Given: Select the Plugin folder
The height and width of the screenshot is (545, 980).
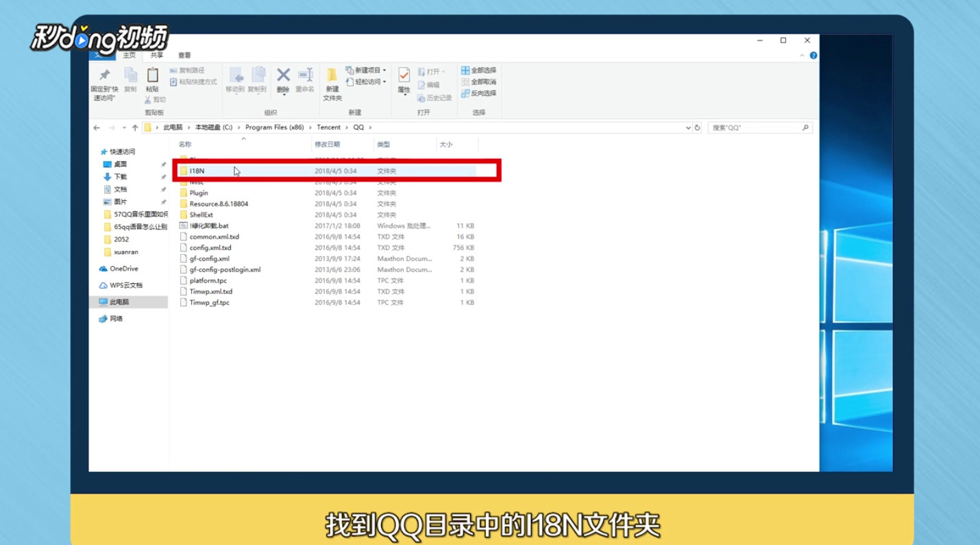Looking at the screenshot, I should coord(328,193).
